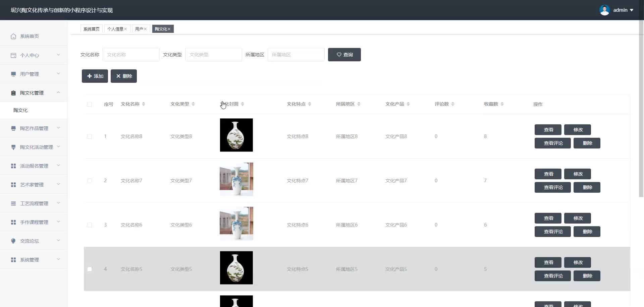Click the 交流论坛 bulb icon
Viewport: 644px width, 307px height.
[13, 241]
